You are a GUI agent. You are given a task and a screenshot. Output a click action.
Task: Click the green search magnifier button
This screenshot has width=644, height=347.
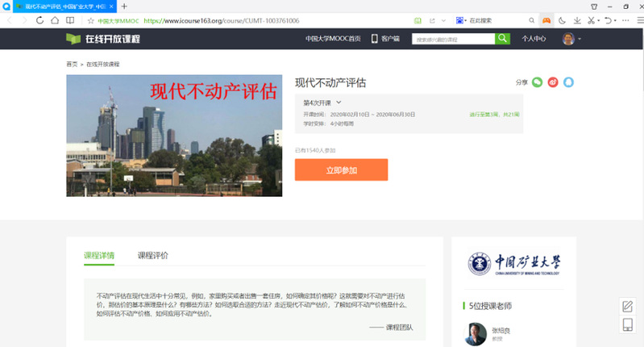pos(503,38)
